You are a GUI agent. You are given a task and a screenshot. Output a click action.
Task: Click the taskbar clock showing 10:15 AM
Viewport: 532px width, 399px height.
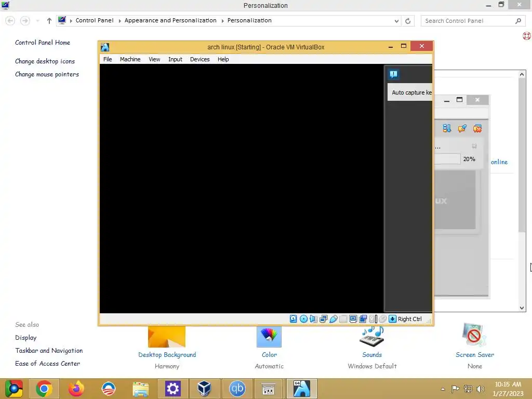point(508,389)
